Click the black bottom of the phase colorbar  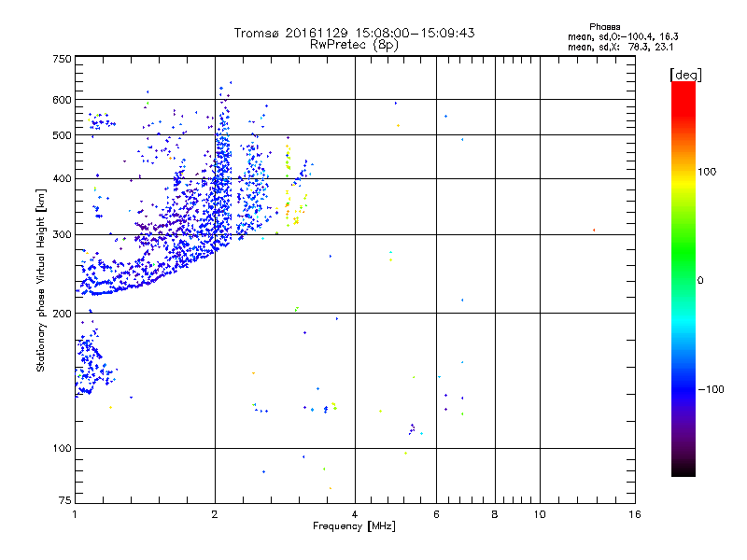tap(684, 469)
